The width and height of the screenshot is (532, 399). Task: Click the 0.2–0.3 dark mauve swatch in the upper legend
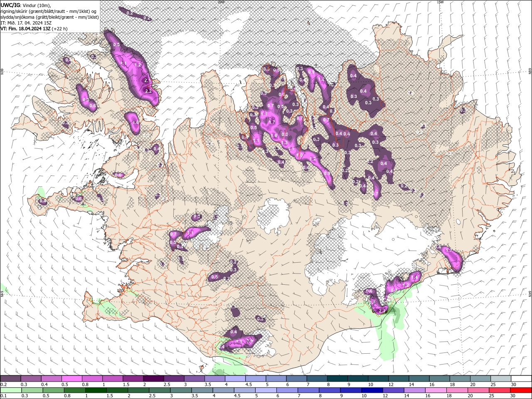[11, 378]
